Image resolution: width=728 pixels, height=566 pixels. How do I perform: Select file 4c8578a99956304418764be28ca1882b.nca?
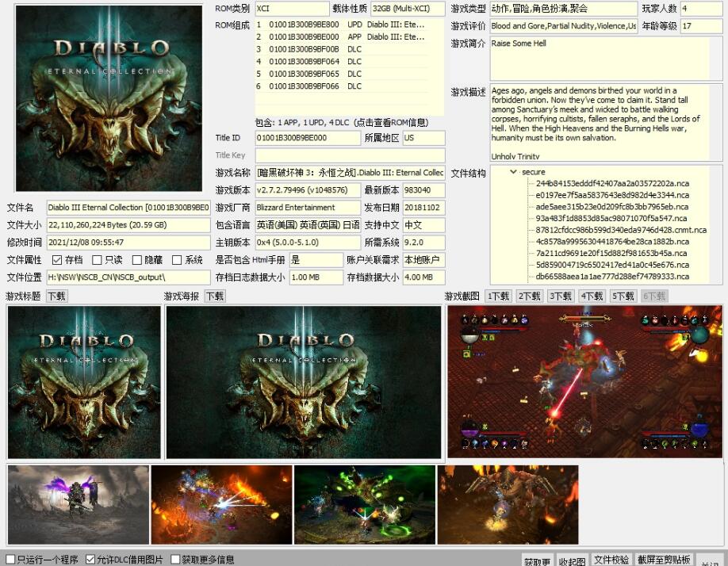(611, 242)
